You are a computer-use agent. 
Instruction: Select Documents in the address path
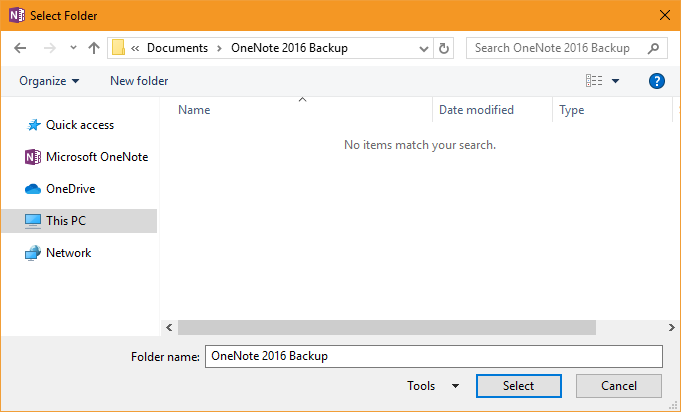177,48
